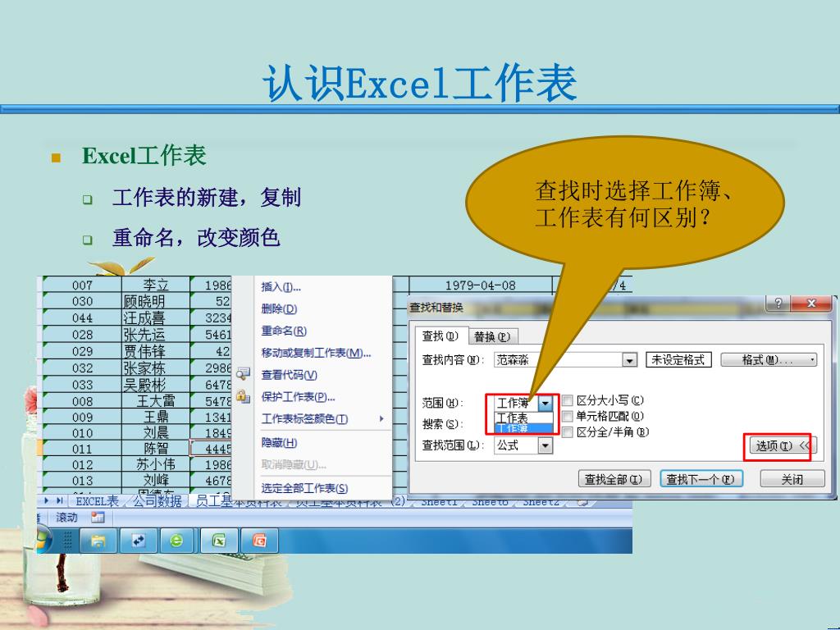Collapse options with 选项 button

(x=783, y=445)
